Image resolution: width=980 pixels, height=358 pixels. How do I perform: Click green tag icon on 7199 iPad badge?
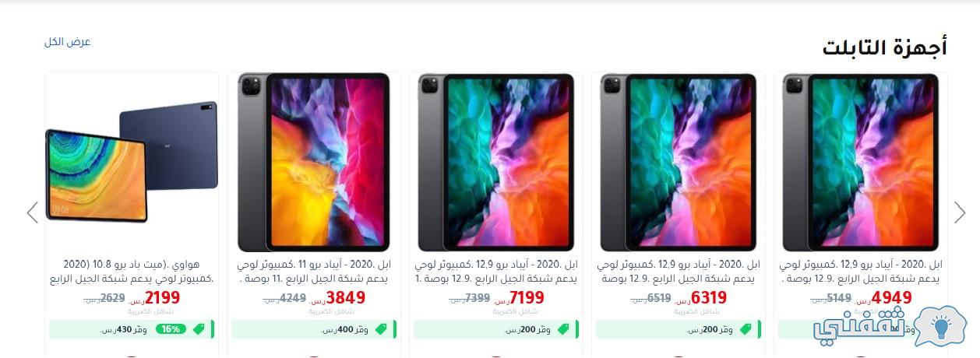[x=563, y=329]
